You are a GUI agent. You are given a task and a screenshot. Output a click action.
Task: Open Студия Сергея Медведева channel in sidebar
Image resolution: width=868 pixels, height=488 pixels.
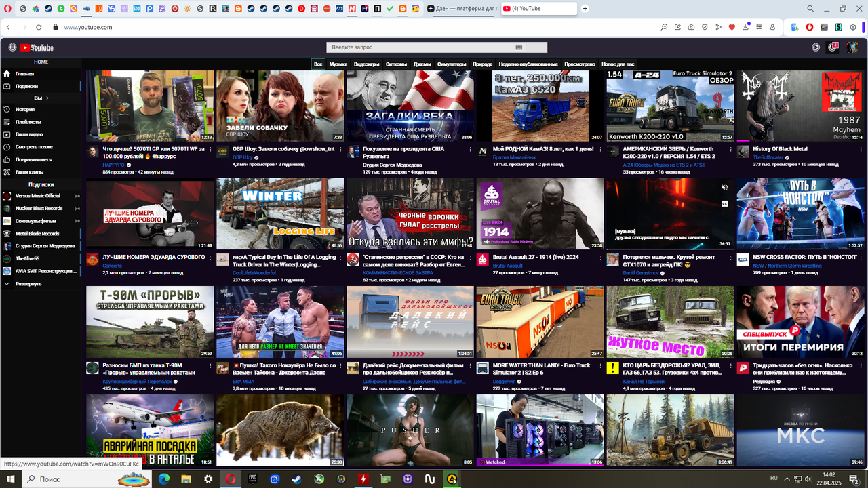(41, 246)
